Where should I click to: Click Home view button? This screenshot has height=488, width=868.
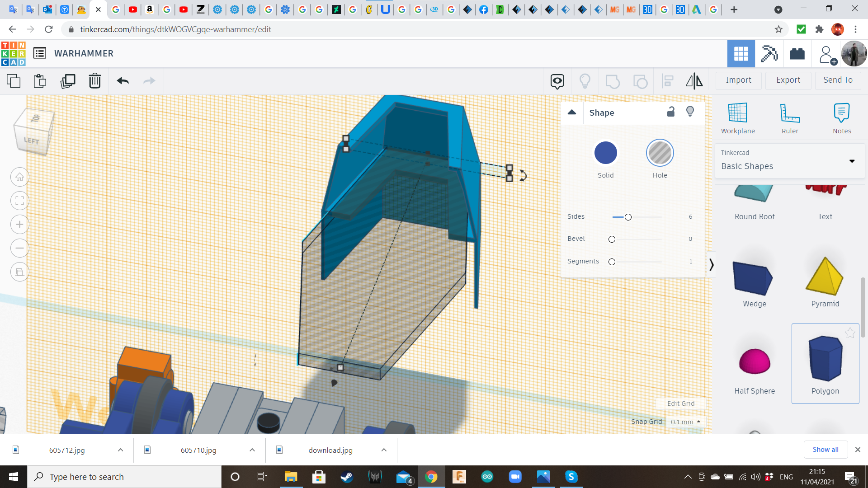point(20,177)
